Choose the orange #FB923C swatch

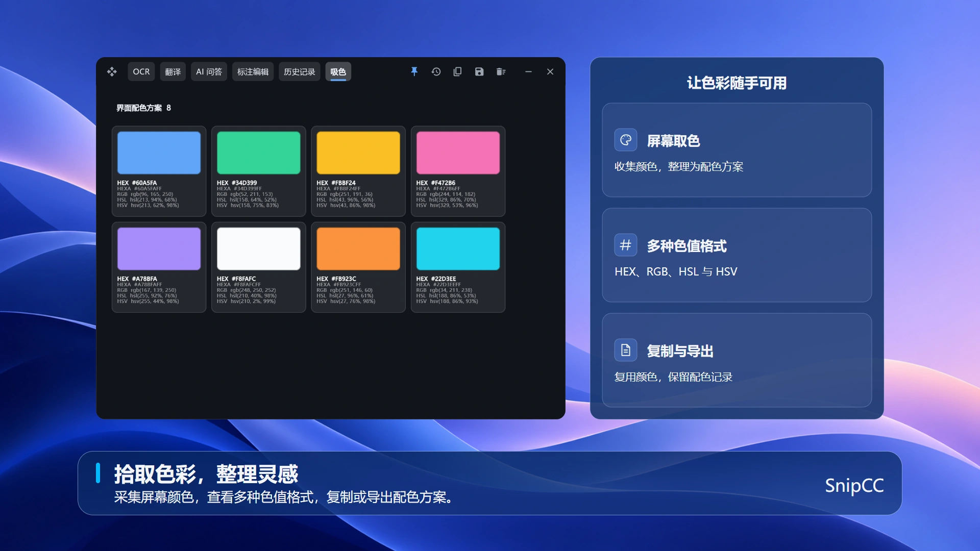pyautogui.click(x=358, y=248)
